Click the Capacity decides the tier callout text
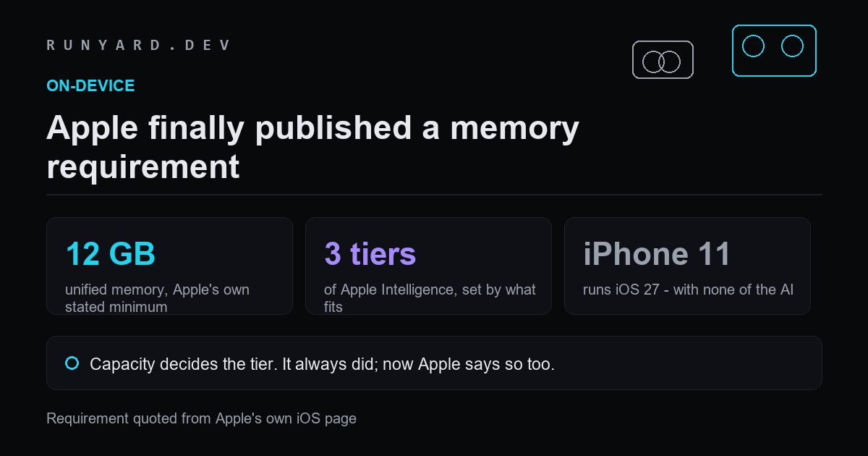The width and height of the screenshot is (868, 456). (322, 364)
